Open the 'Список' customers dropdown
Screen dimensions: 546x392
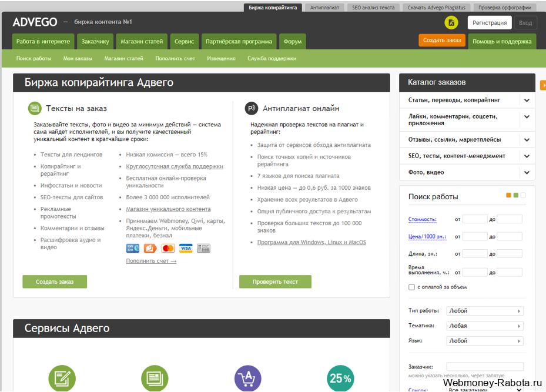pyautogui.click(x=485, y=389)
